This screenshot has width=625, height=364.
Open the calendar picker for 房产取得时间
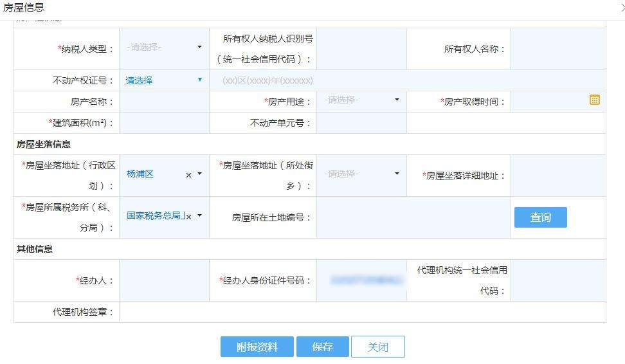(594, 100)
